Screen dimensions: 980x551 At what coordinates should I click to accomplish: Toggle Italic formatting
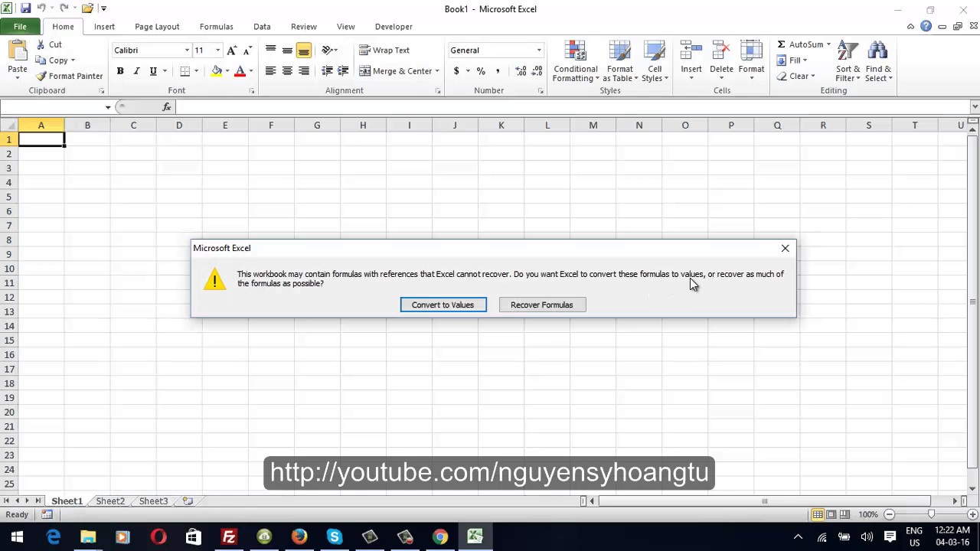[x=136, y=71]
